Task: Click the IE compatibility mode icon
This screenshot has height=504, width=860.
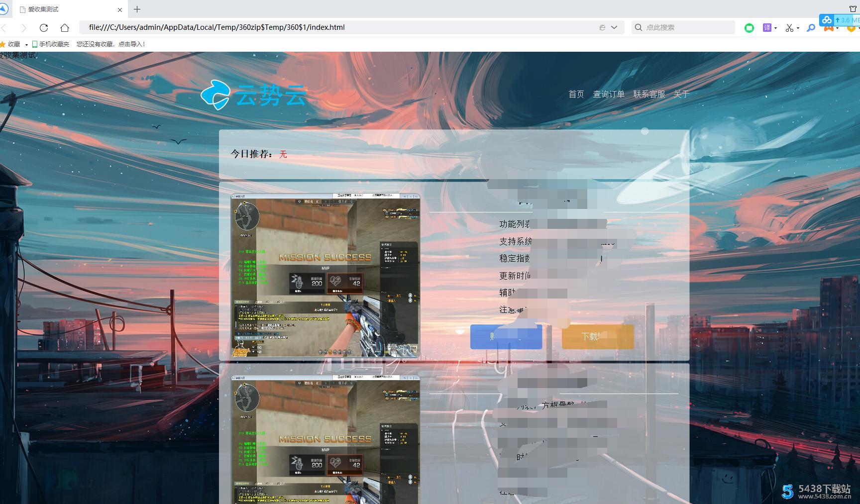Action: point(602,27)
